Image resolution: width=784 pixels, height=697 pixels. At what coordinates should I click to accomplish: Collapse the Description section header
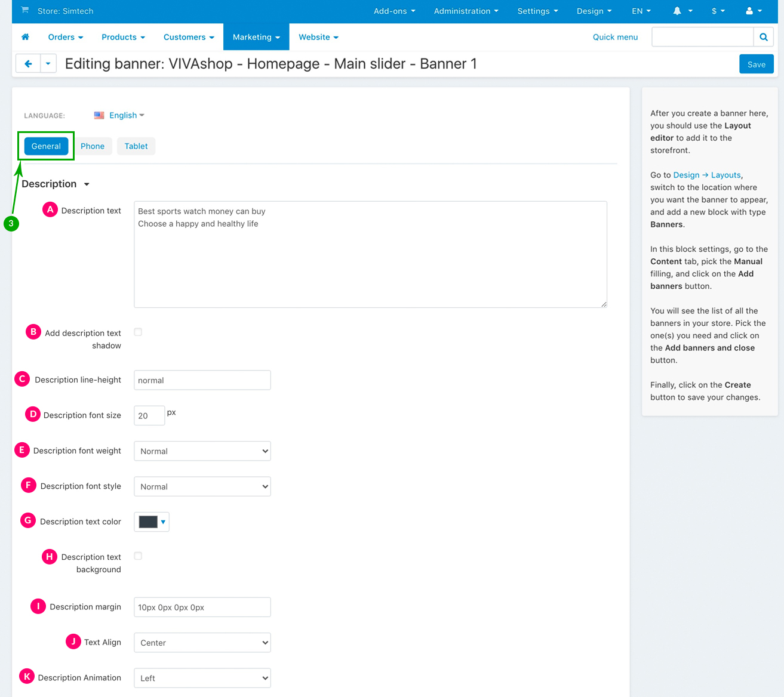tap(56, 184)
